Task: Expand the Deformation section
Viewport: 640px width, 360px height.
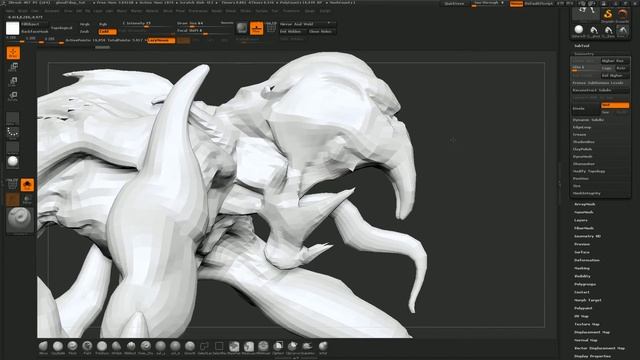Action: click(x=587, y=260)
